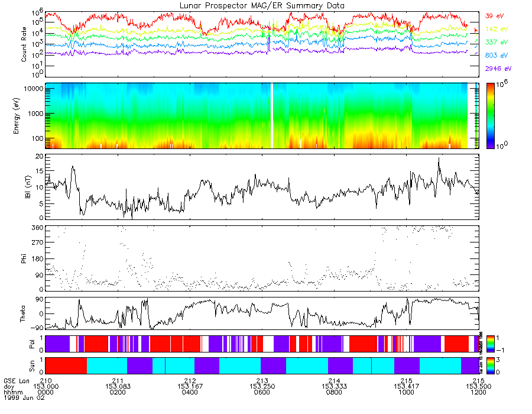532x414 pixels.
Task: Click the 'Count Rate' axis label
Action: pyautogui.click(x=24, y=44)
